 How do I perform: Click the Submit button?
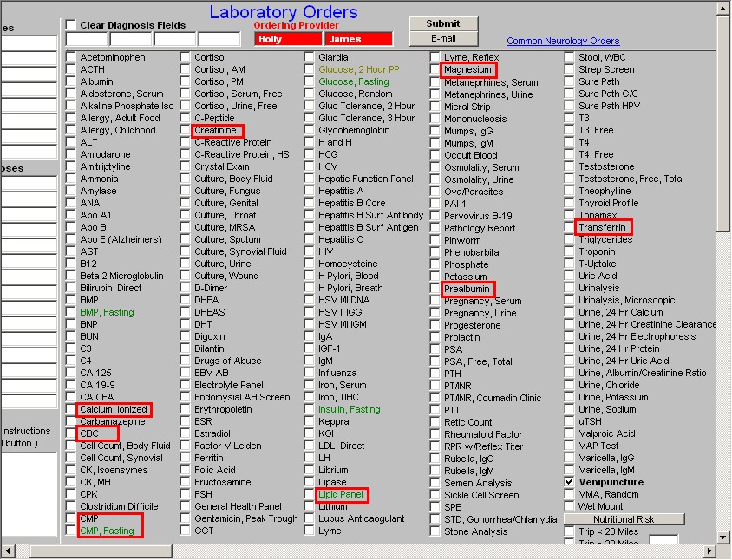[443, 23]
